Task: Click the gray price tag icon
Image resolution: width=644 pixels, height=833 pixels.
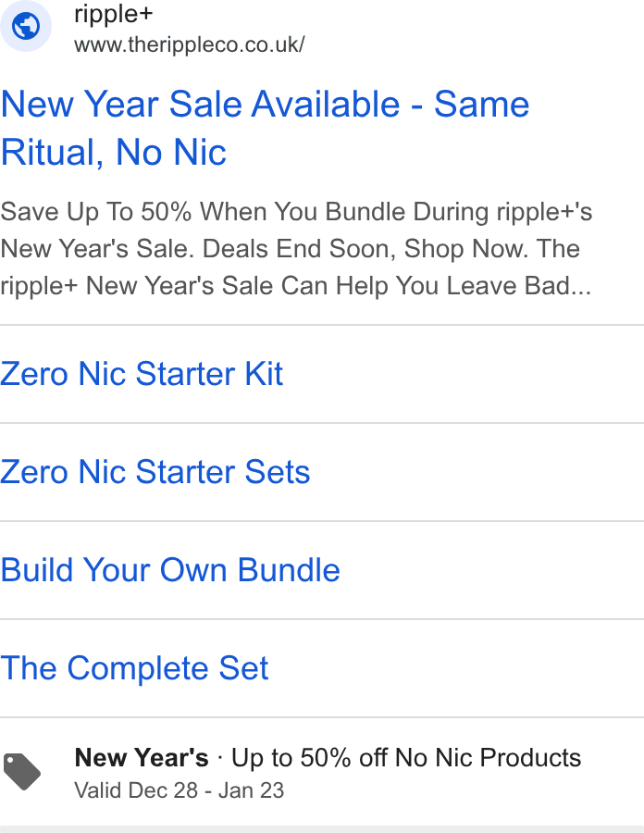Action: (x=22, y=772)
